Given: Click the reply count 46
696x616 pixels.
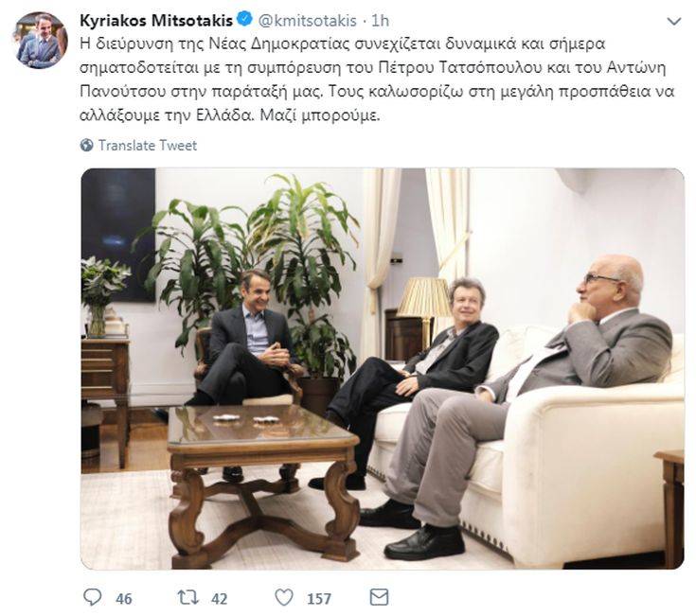Looking at the screenshot, I should point(124,599).
